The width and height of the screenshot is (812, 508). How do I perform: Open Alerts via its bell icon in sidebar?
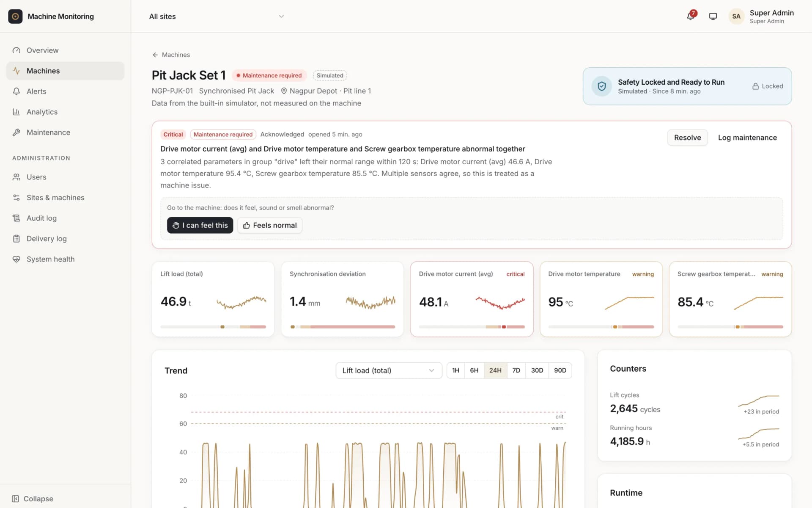click(x=16, y=91)
